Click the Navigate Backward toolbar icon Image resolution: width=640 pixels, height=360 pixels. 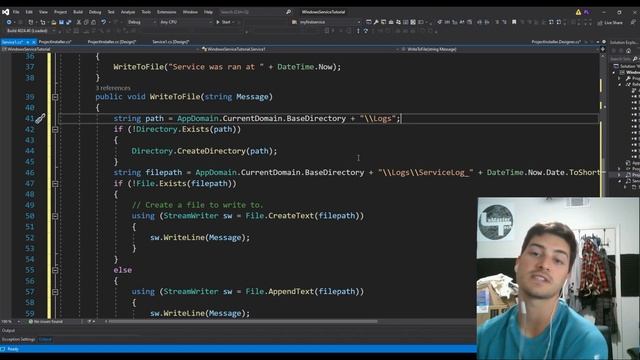point(9,22)
